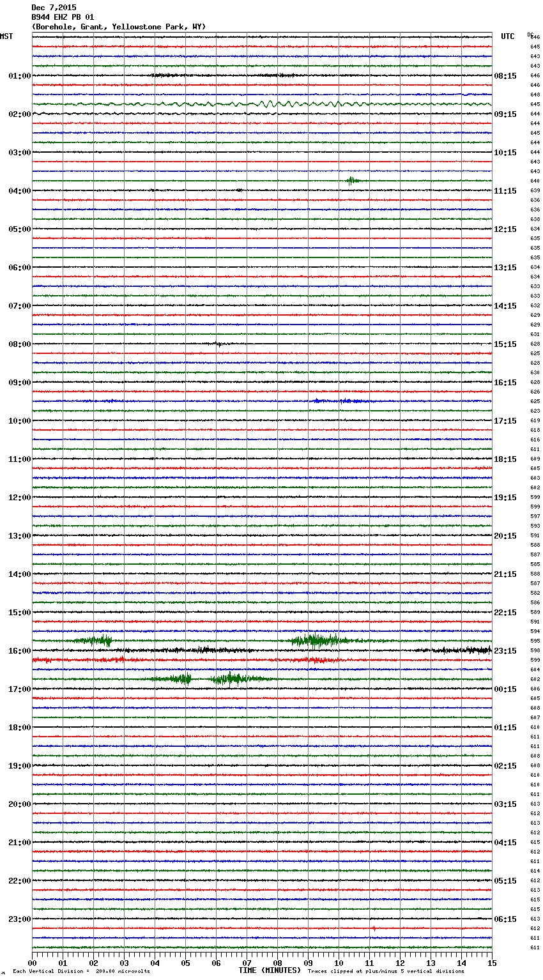Click the "04:15" UTC time label

tap(505, 843)
